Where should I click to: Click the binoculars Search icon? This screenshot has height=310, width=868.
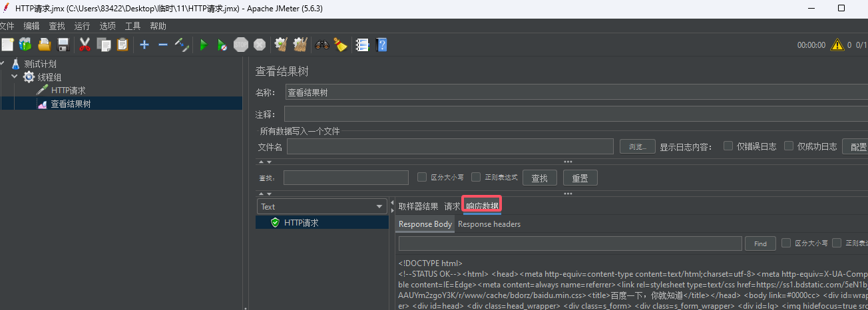(322, 45)
